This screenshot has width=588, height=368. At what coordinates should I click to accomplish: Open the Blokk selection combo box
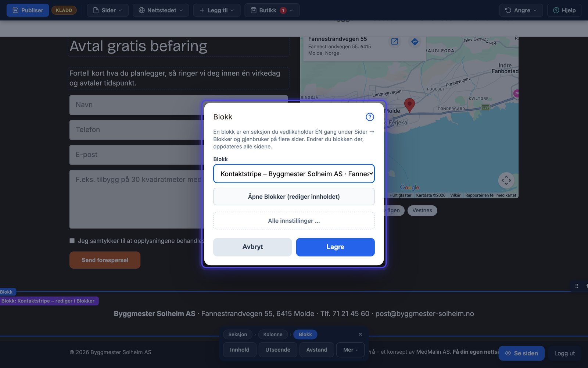pyautogui.click(x=294, y=174)
